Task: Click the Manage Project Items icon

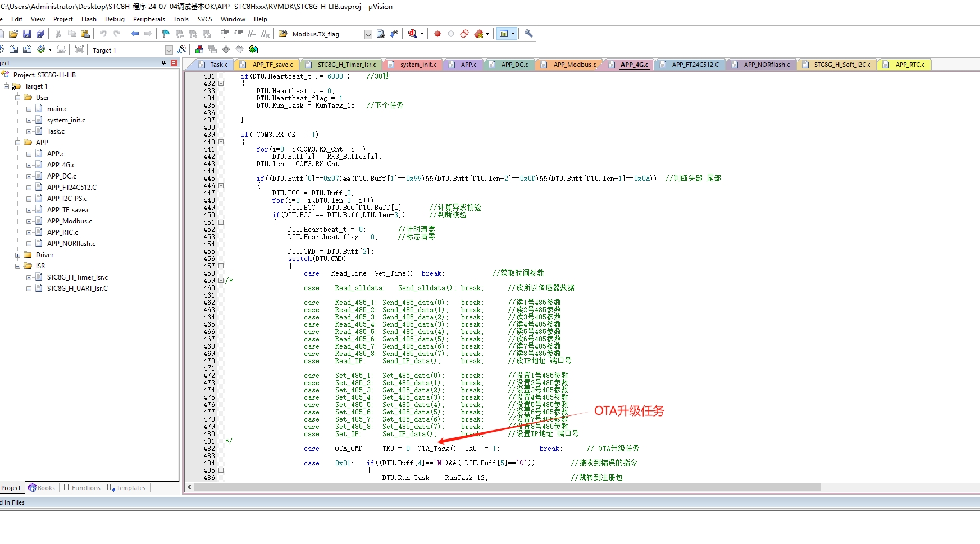Action: pyautogui.click(x=199, y=50)
